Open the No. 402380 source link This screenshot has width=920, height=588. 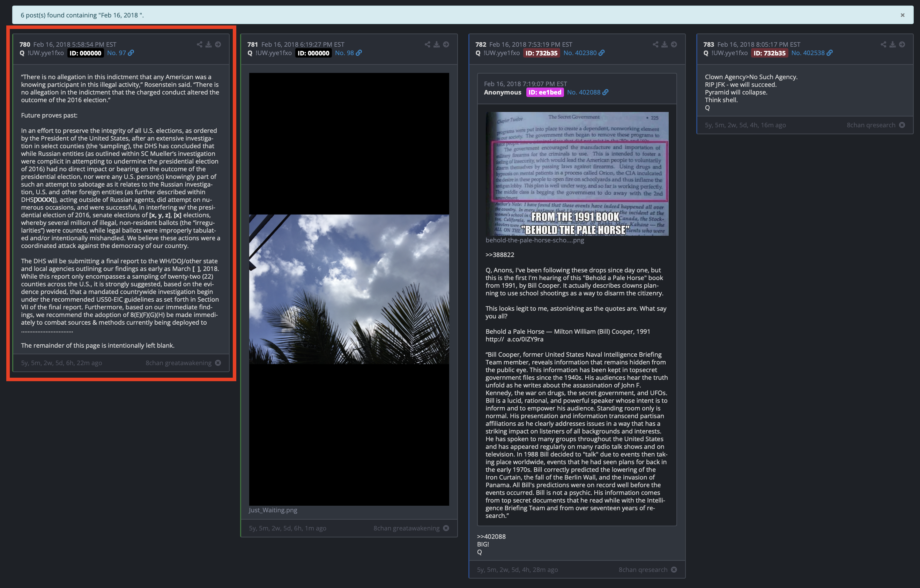[x=584, y=53]
